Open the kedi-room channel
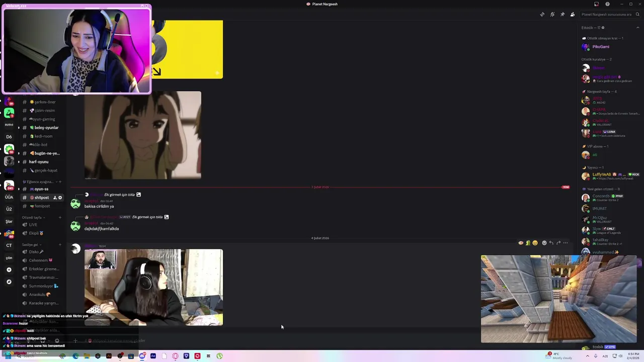The width and height of the screenshot is (644, 362). point(42,136)
